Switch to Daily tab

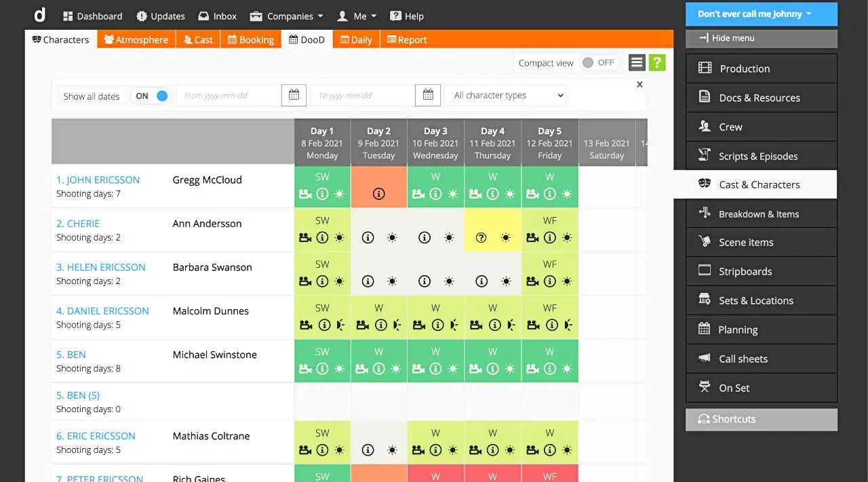pos(356,39)
